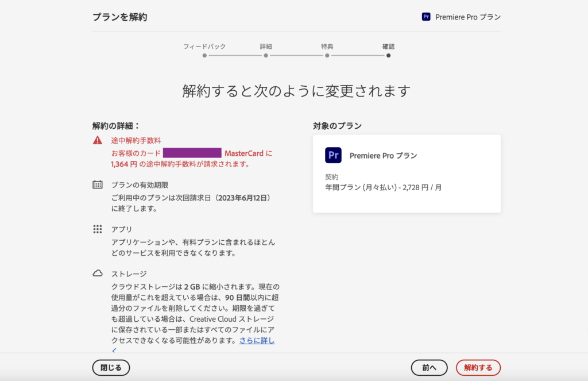Click the 年間プラン (月々払い) price text

tap(383, 187)
